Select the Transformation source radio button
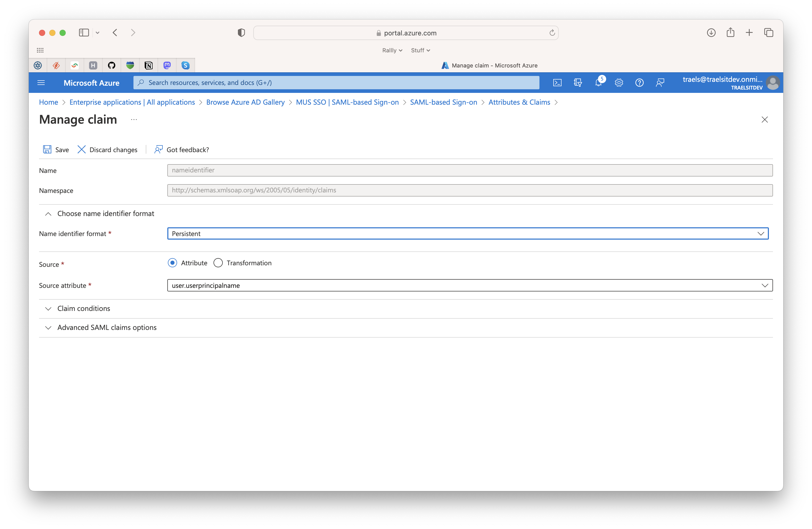The height and width of the screenshot is (529, 812). [218, 263]
